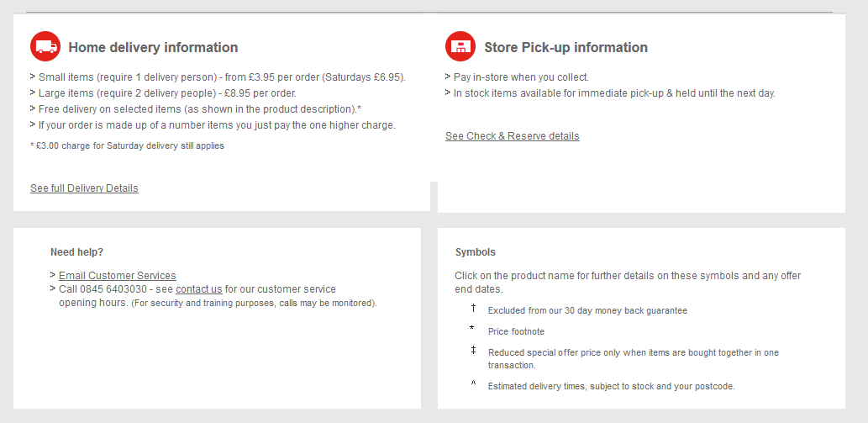Click the red delivery truck icon
Viewport: 868px width, 423px height.
(45, 46)
